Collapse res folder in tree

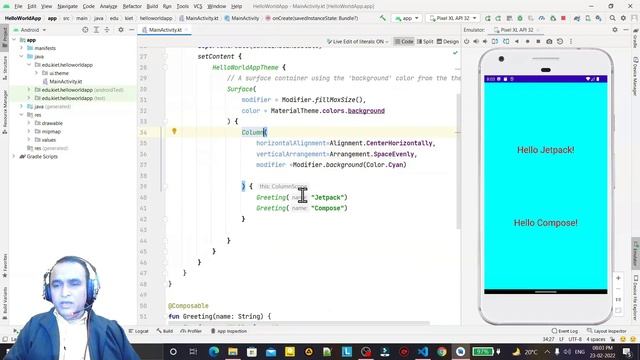22,115
